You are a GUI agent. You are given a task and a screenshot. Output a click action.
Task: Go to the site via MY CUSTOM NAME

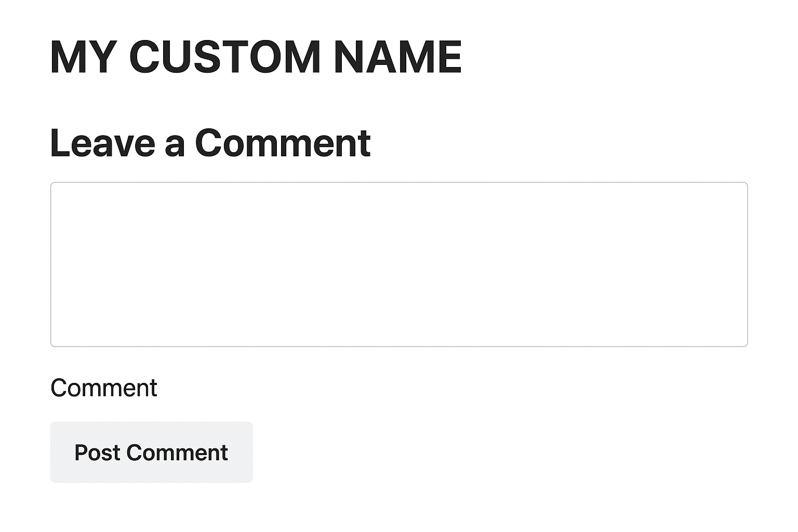pyautogui.click(x=256, y=57)
